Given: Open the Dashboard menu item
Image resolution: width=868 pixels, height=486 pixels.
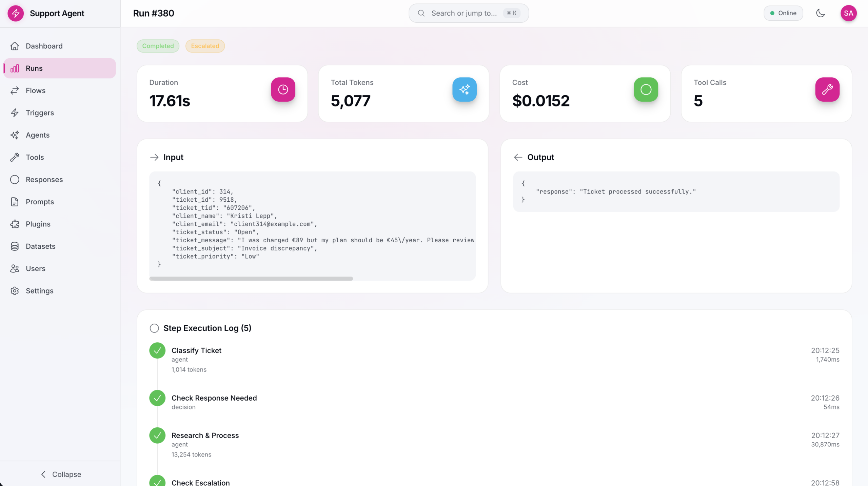Looking at the screenshot, I should [60, 46].
